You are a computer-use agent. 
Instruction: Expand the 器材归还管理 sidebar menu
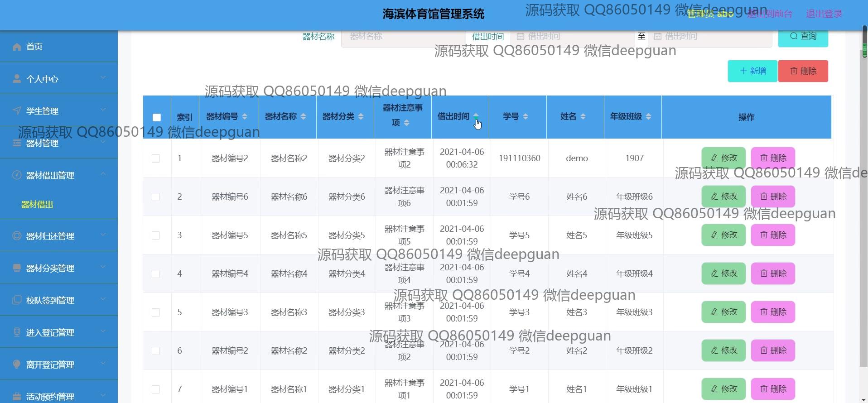click(59, 236)
